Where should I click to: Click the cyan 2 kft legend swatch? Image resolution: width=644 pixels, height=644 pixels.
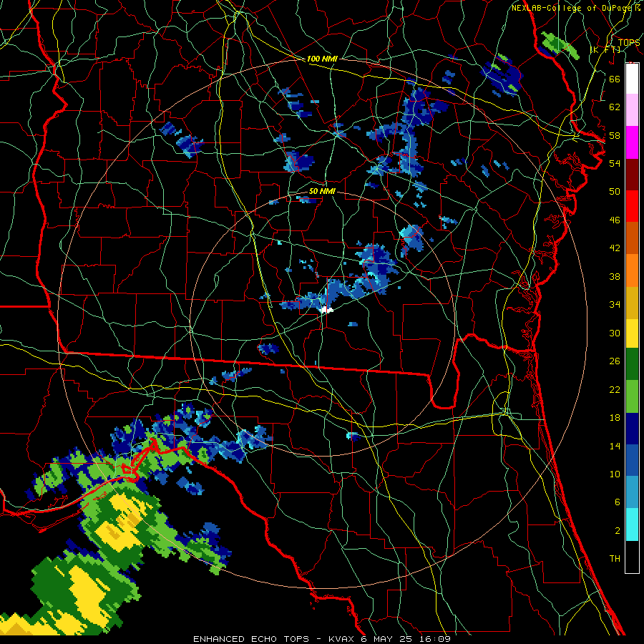click(632, 525)
